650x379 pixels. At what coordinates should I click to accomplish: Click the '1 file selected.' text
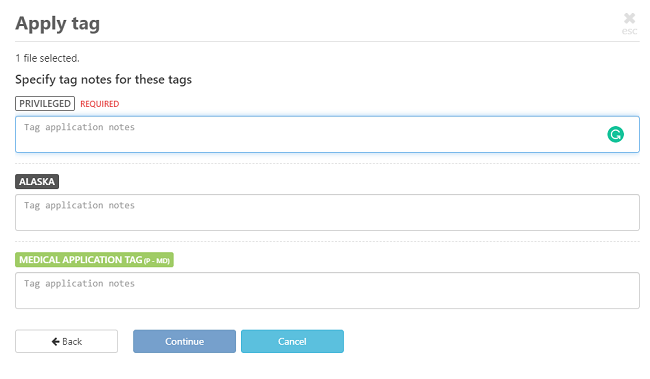click(x=47, y=58)
